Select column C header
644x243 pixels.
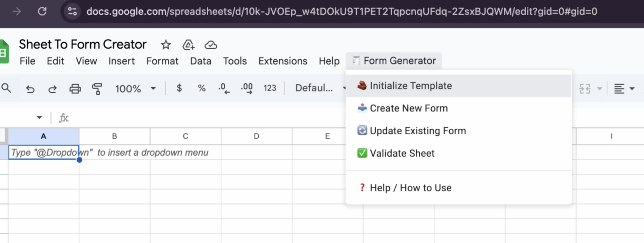pos(186,136)
